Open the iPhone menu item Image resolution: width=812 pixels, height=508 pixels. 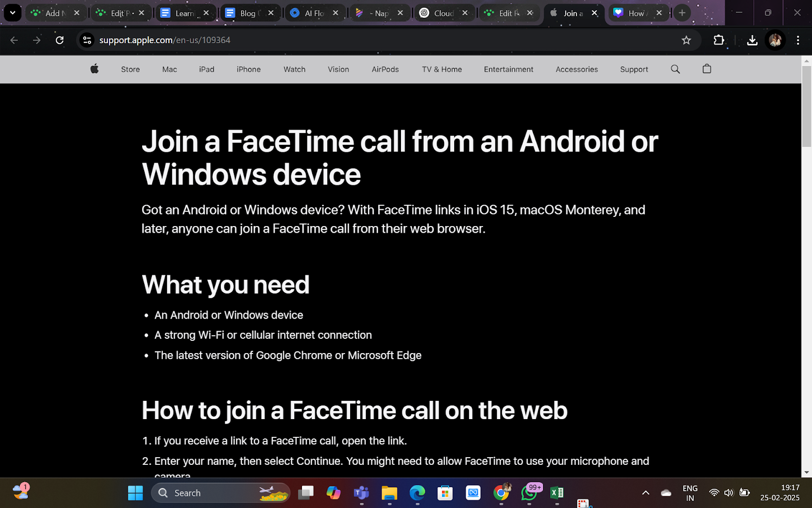(249, 69)
